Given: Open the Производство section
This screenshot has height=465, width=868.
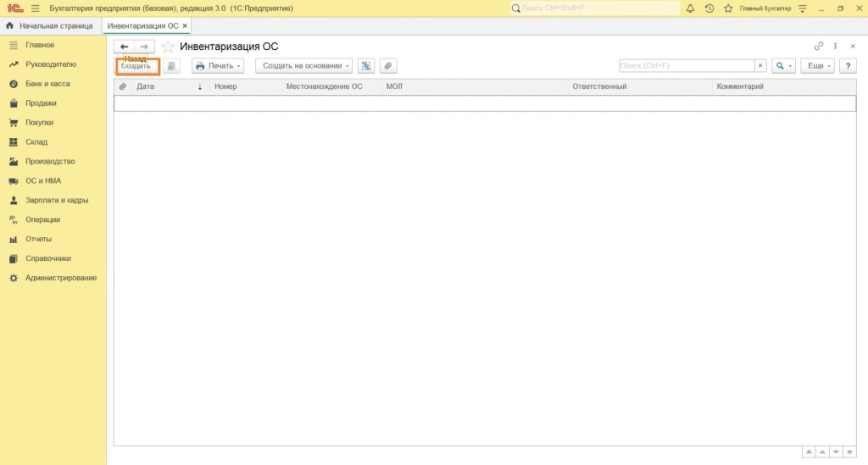Looking at the screenshot, I should [50, 161].
